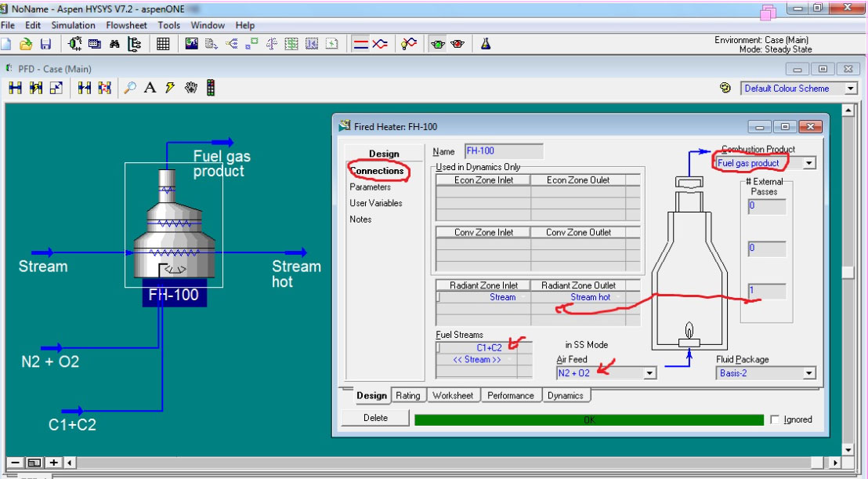Select the magnifier zoom tool in PFD toolbar
The height and width of the screenshot is (479, 868).
[130, 89]
